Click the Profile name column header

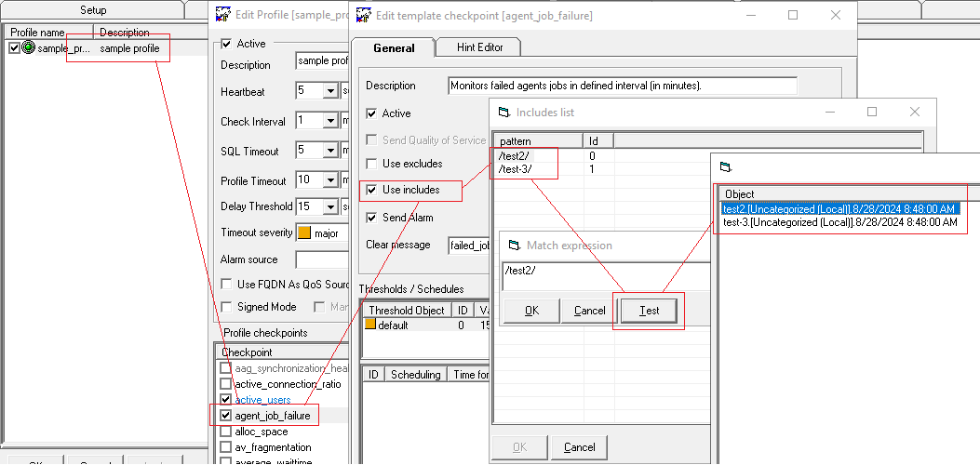click(x=48, y=33)
